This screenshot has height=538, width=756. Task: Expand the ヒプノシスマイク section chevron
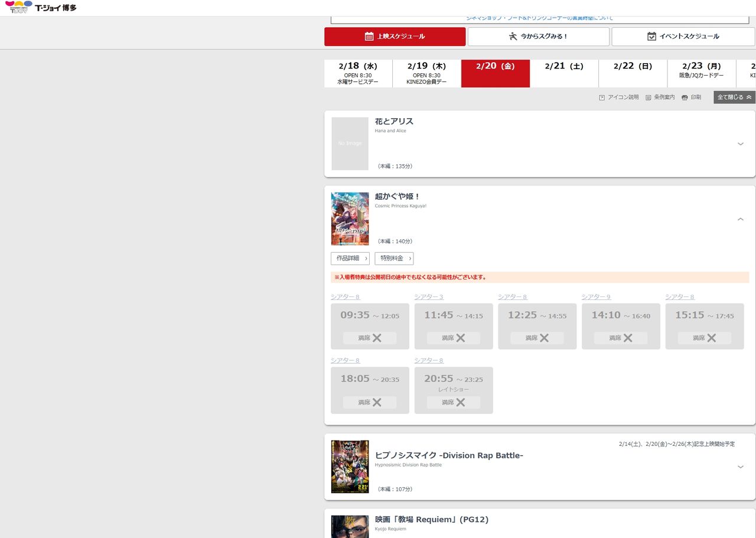741,467
